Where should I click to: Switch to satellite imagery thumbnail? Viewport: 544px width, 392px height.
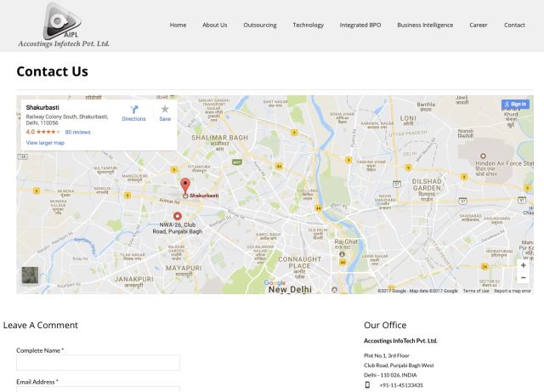pyautogui.click(x=31, y=276)
